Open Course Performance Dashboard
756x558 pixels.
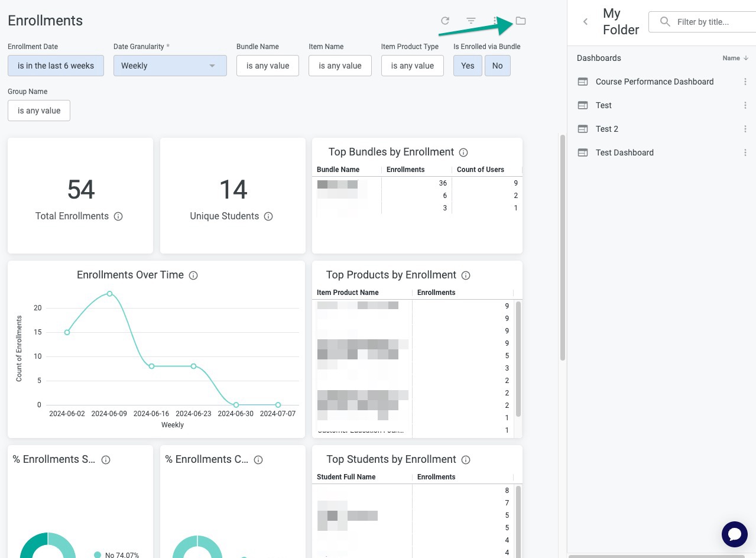pos(654,82)
